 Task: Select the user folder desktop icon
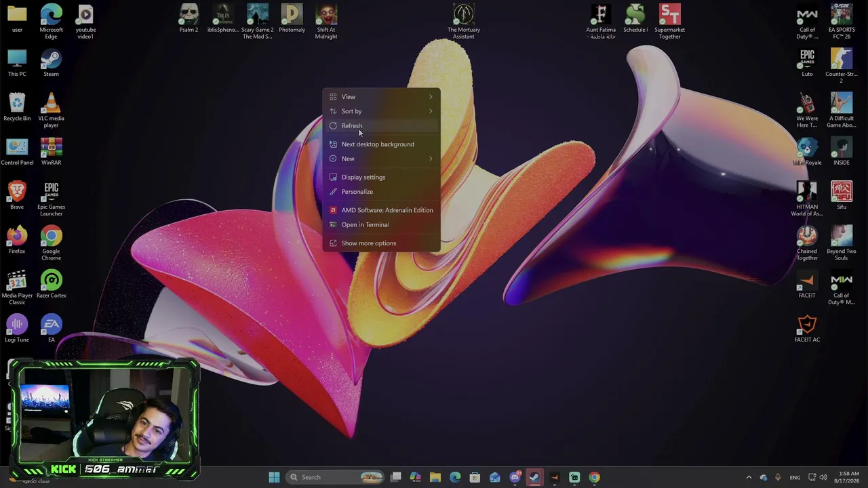click(x=17, y=19)
